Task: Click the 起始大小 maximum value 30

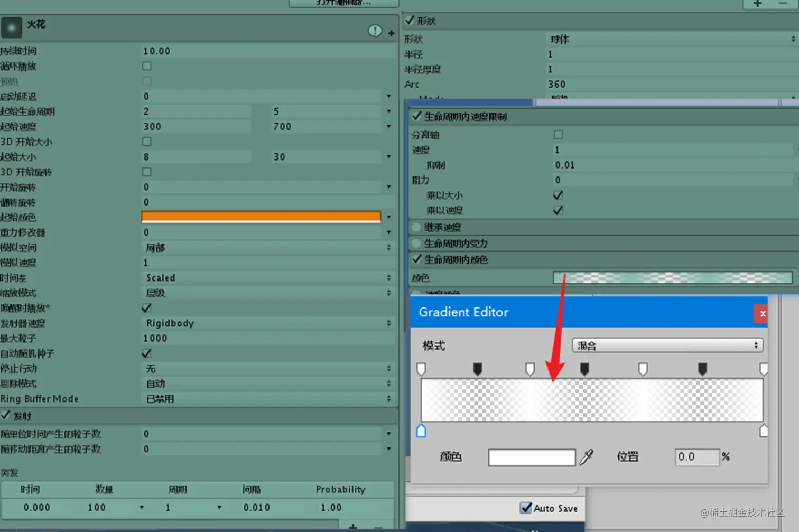Action: pyautogui.click(x=327, y=157)
